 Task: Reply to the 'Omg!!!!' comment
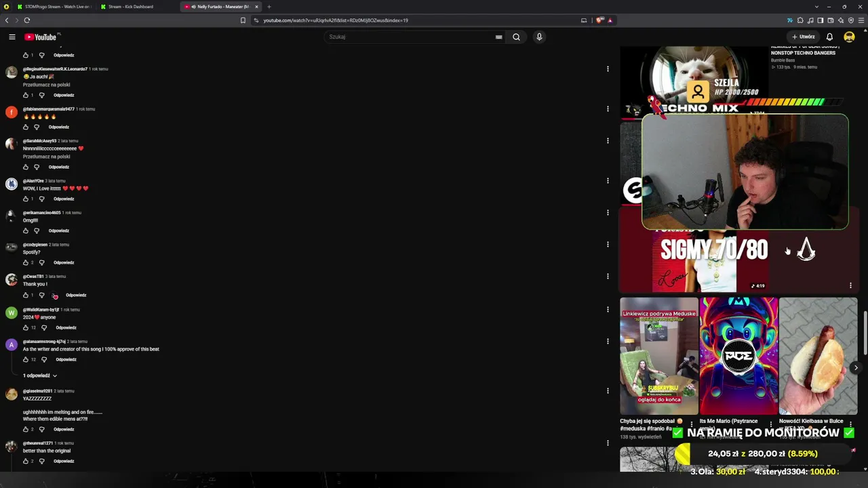coord(59,230)
